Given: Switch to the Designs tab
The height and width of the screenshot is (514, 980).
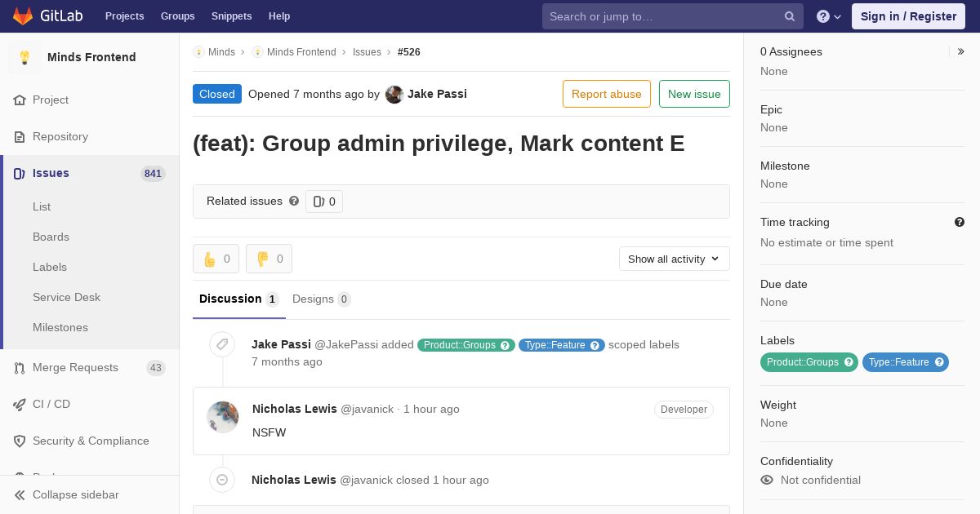Looking at the screenshot, I should click(x=321, y=299).
